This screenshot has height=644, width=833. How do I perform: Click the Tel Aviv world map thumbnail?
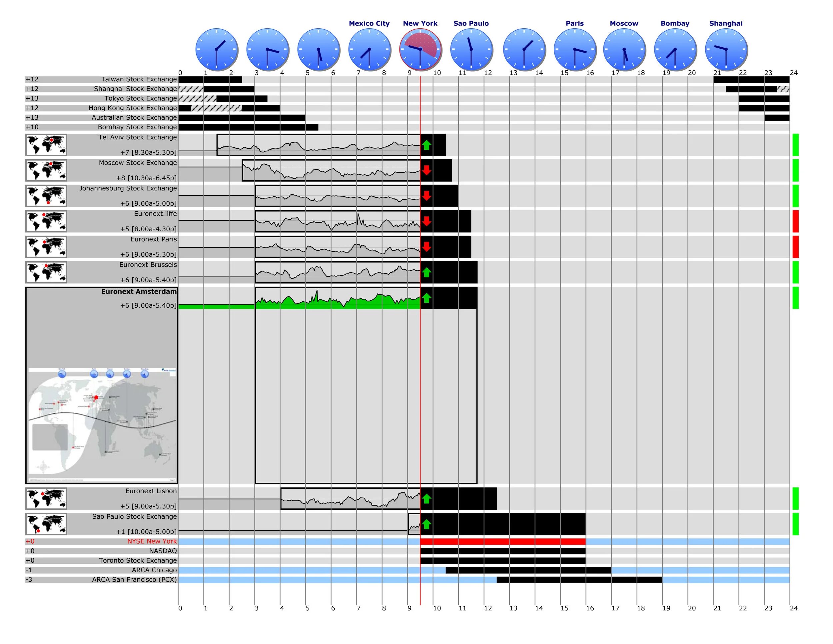[x=46, y=145]
